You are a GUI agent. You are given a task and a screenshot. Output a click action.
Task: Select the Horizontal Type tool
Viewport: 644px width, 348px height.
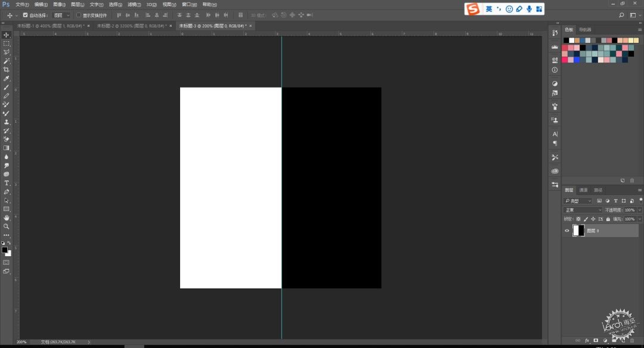point(6,183)
